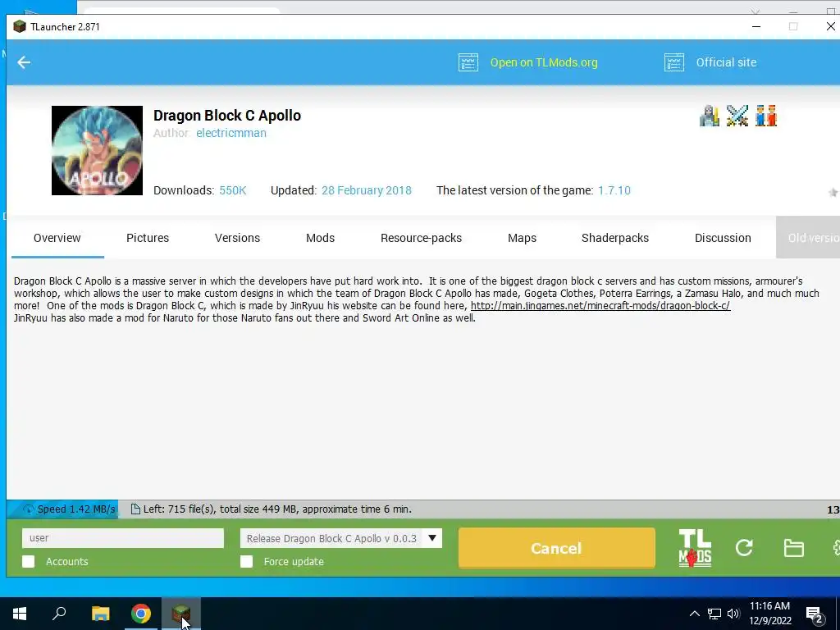Toggle the Accounts checkbox
Screen dimensions: 840x630
pos(29,561)
